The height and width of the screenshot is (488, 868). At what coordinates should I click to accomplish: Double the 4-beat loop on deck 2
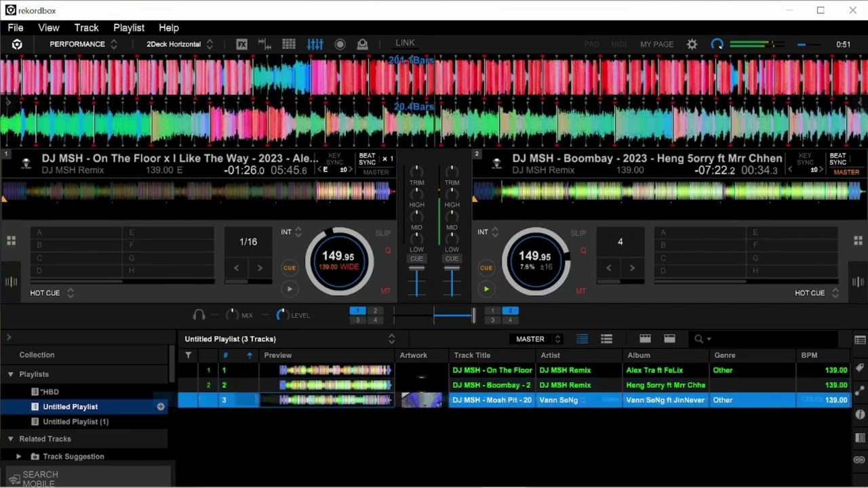click(x=632, y=268)
